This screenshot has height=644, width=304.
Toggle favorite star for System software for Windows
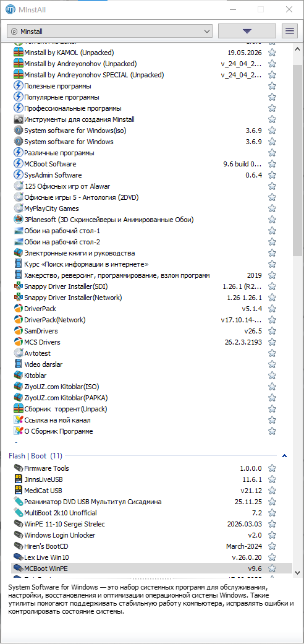[x=272, y=142]
